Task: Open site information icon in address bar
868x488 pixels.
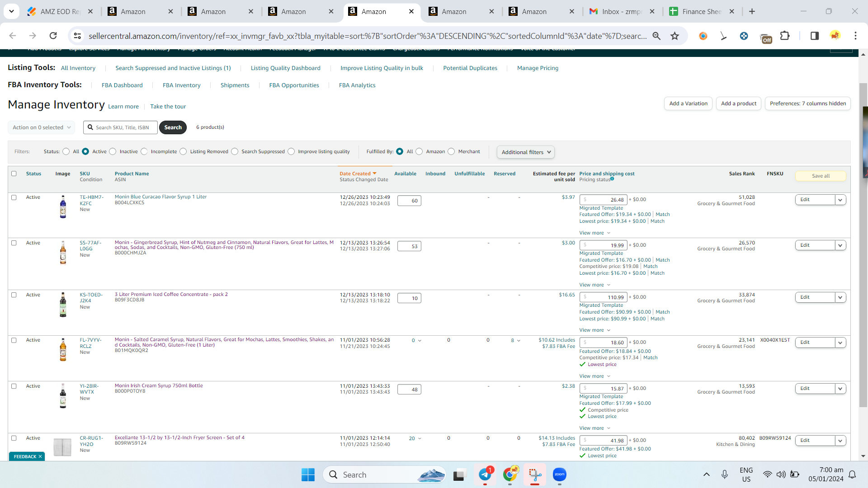Action: [78, 36]
